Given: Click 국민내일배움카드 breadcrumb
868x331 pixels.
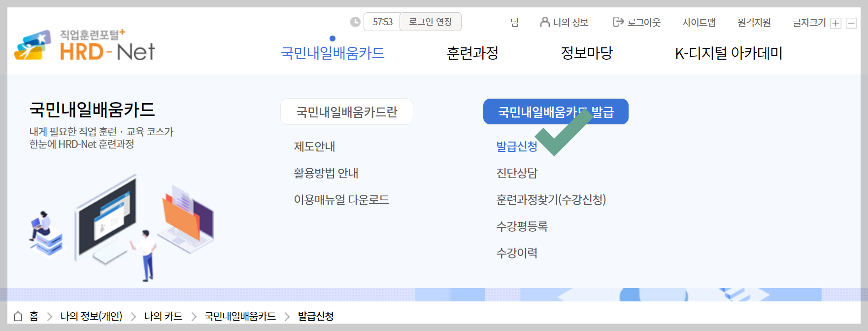Looking at the screenshot, I should click(240, 316).
